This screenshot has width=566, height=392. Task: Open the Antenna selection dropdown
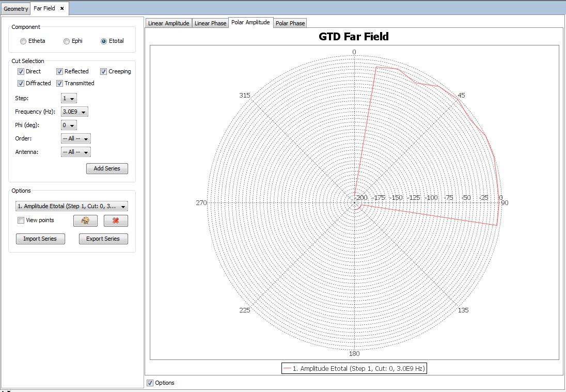click(76, 152)
